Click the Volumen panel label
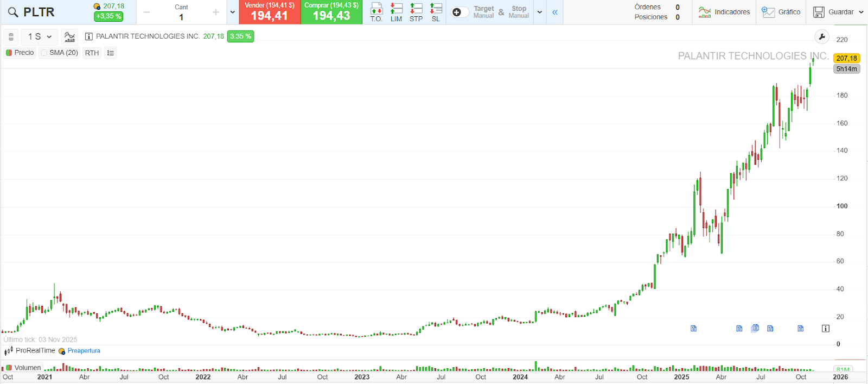 click(x=28, y=368)
